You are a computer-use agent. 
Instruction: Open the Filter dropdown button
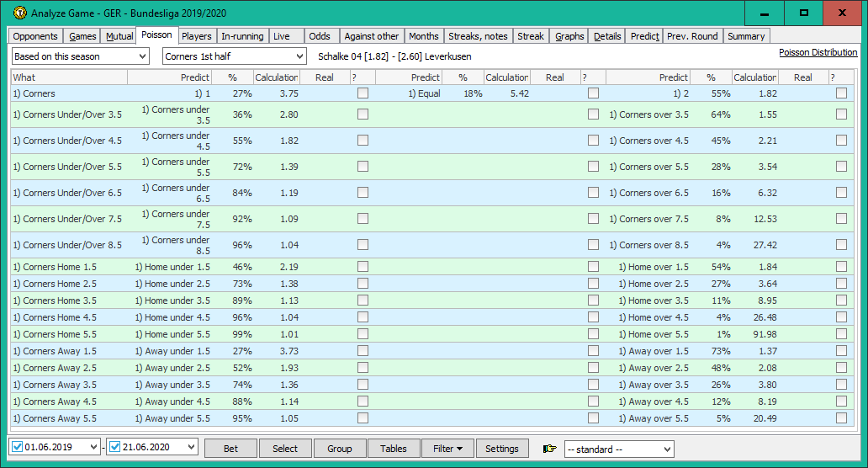coord(447,449)
